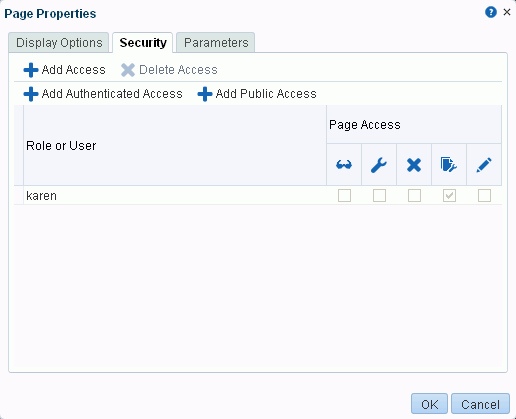The width and height of the screenshot is (516, 419).
Task: Enable delete checkbox for karen
Action: 414,196
